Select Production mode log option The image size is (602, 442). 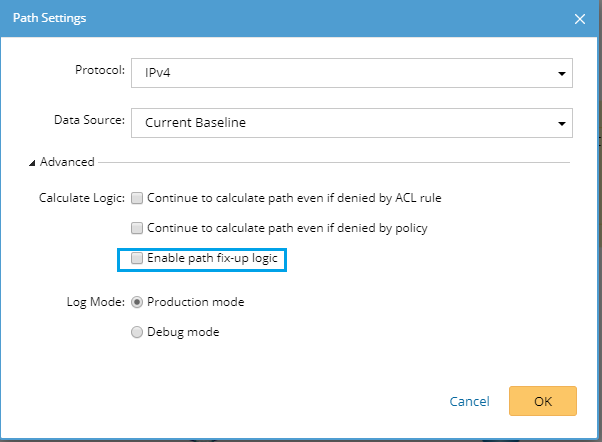click(137, 302)
